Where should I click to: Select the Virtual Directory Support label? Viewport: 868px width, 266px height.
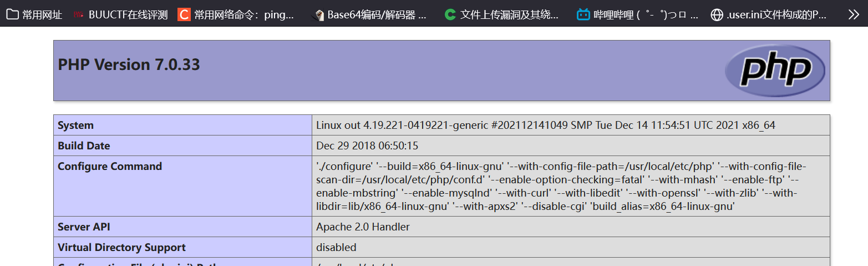point(121,247)
